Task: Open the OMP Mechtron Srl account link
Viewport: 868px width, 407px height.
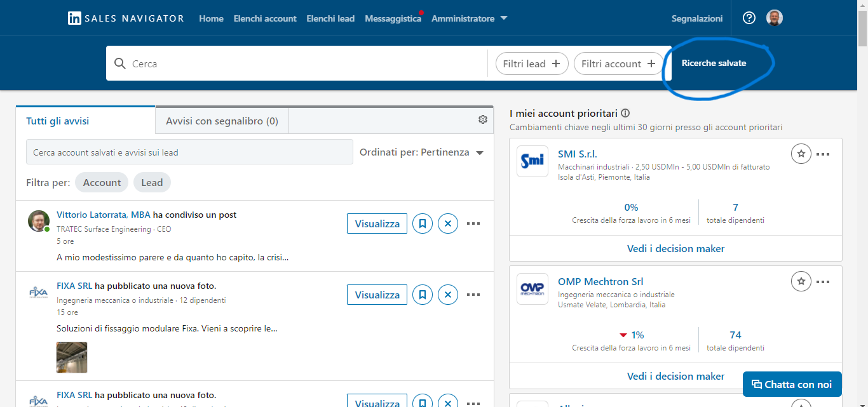Action: (x=600, y=281)
